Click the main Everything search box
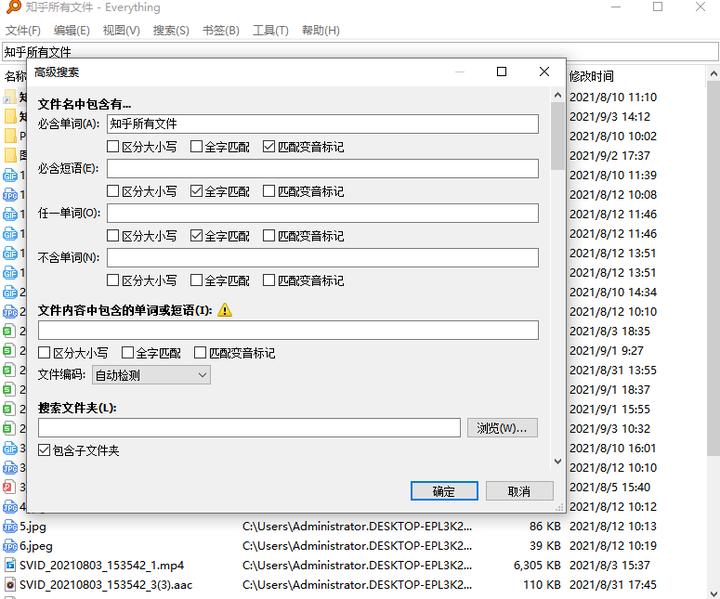This screenshot has height=599, width=720. [x=360, y=52]
